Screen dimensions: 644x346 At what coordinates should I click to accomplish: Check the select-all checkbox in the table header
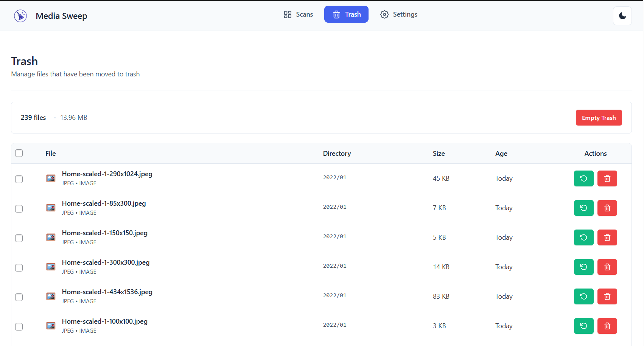(19, 153)
